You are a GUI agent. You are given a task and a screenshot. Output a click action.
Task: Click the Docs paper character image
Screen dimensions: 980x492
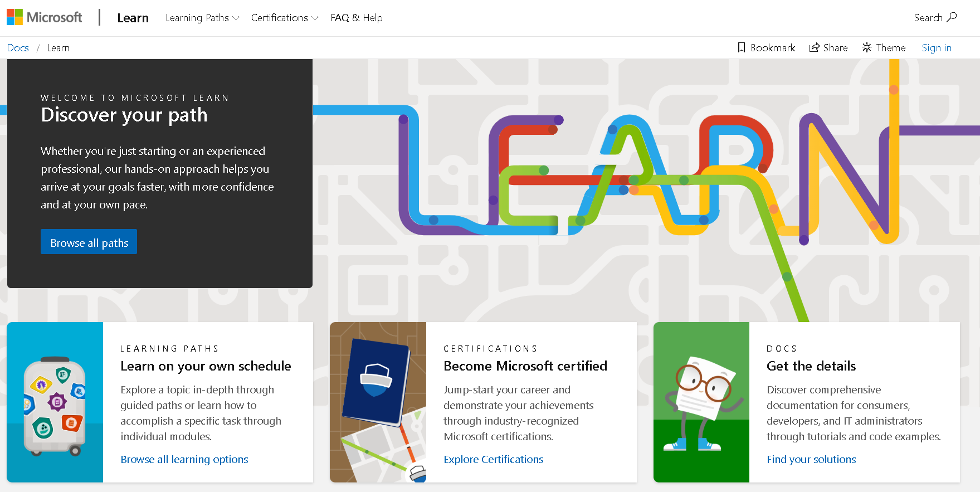click(x=701, y=402)
